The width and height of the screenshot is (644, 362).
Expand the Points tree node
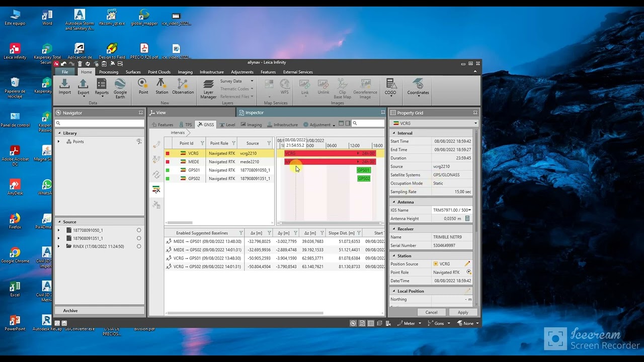point(59,142)
